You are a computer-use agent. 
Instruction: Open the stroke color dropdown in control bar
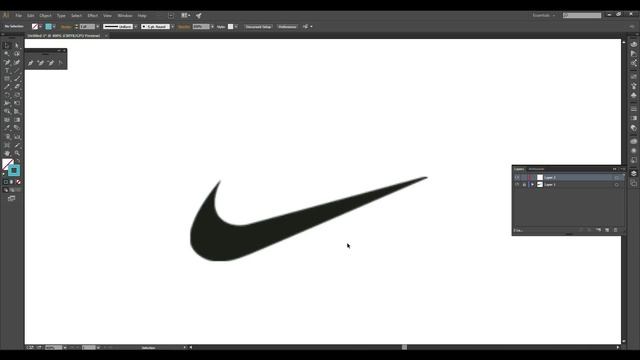tap(54, 27)
